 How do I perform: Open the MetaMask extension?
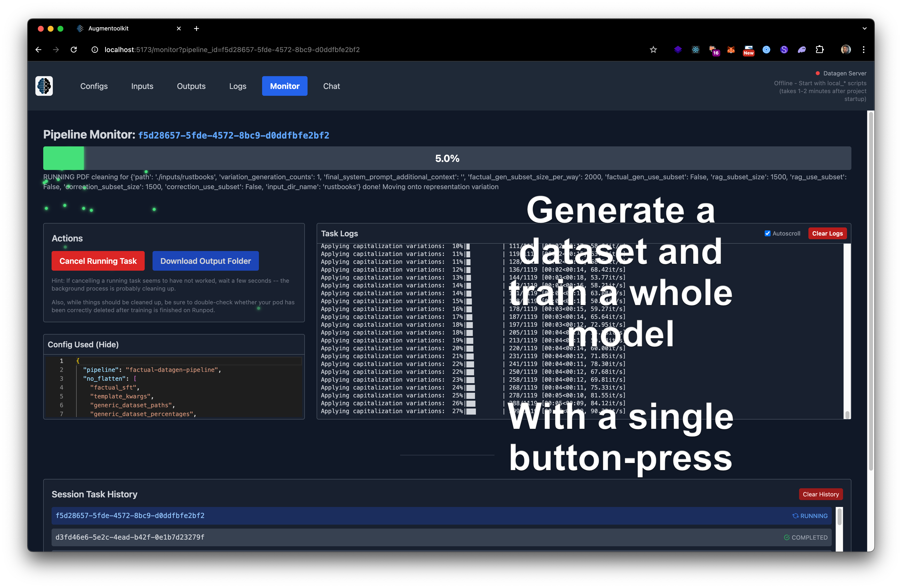(x=731, y=50)
